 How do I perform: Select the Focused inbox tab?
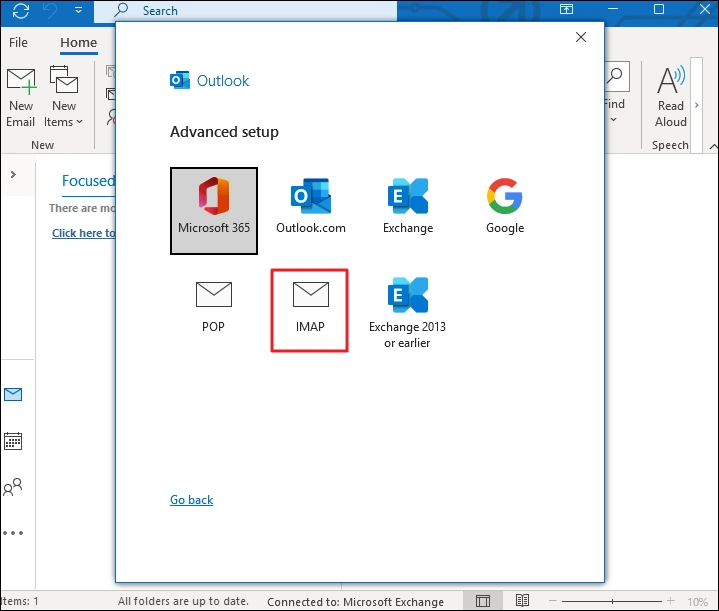88,181
